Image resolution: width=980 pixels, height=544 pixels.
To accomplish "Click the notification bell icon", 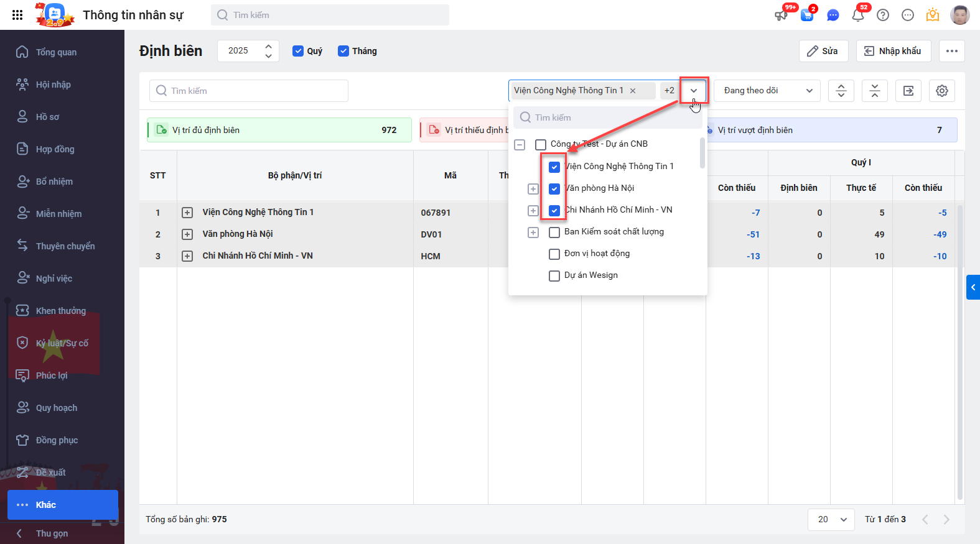I will [x=858, y=15].
